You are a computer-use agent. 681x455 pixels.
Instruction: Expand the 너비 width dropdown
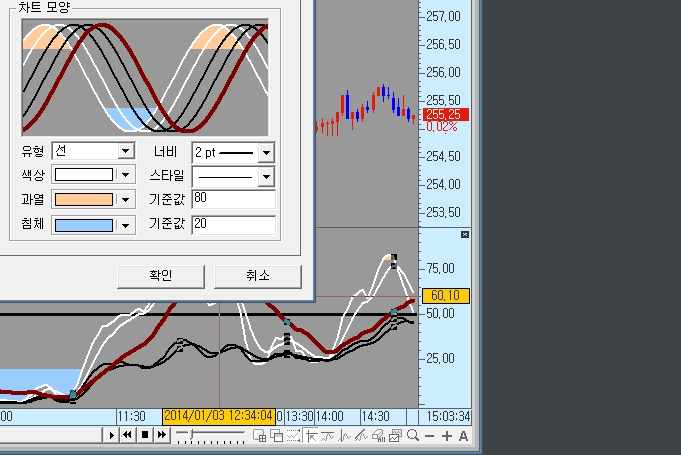266,153
